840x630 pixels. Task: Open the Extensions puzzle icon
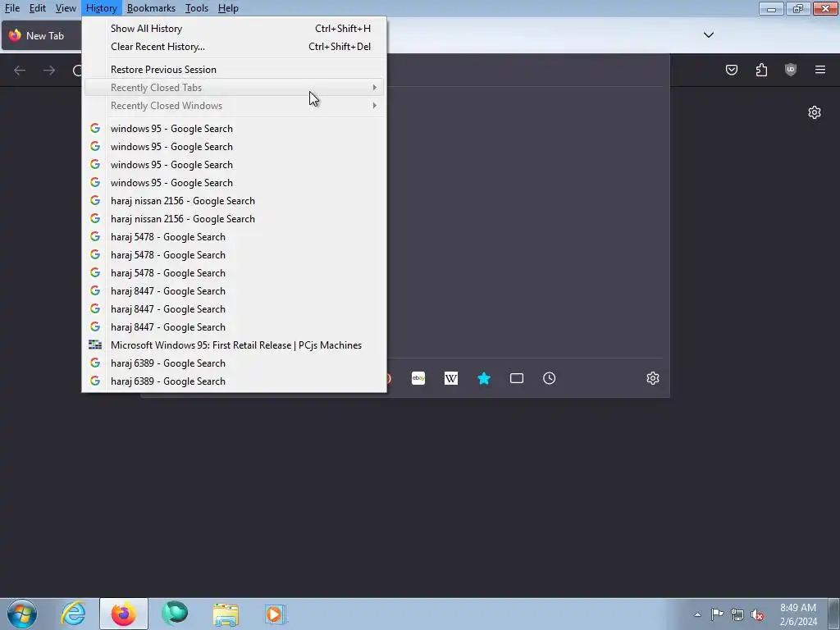(761, 70)
